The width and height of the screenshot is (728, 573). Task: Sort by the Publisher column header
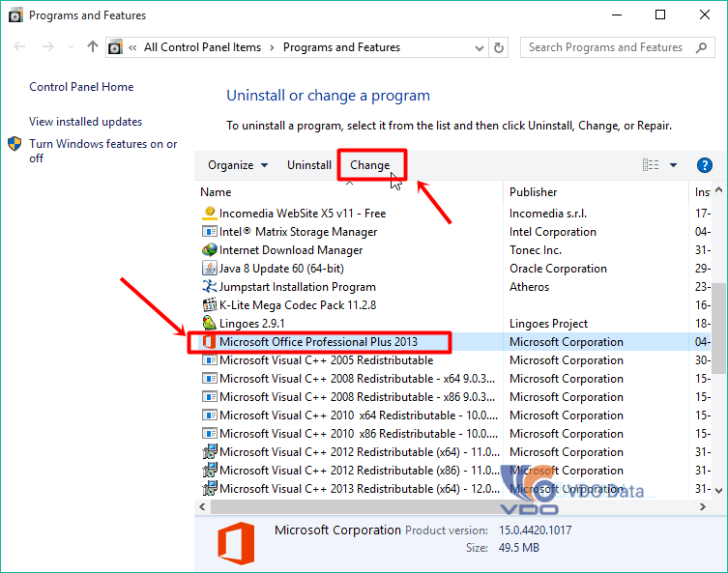click(533, 192)
